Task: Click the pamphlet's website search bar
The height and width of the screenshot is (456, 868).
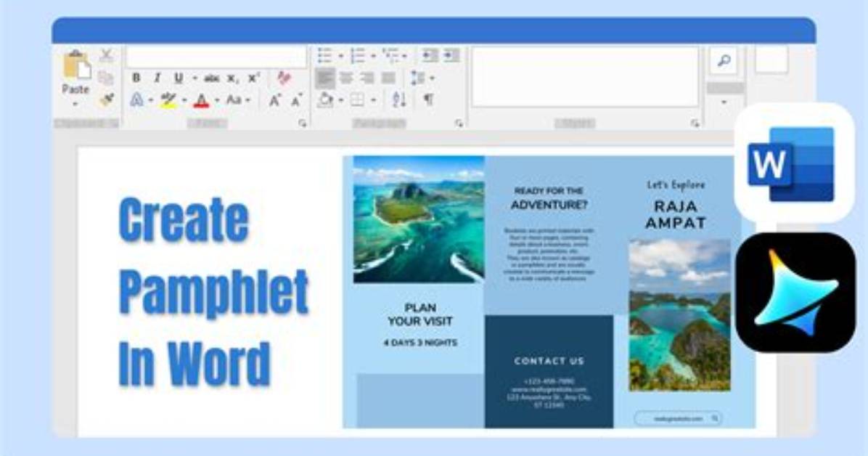Action: coord(678,419)
